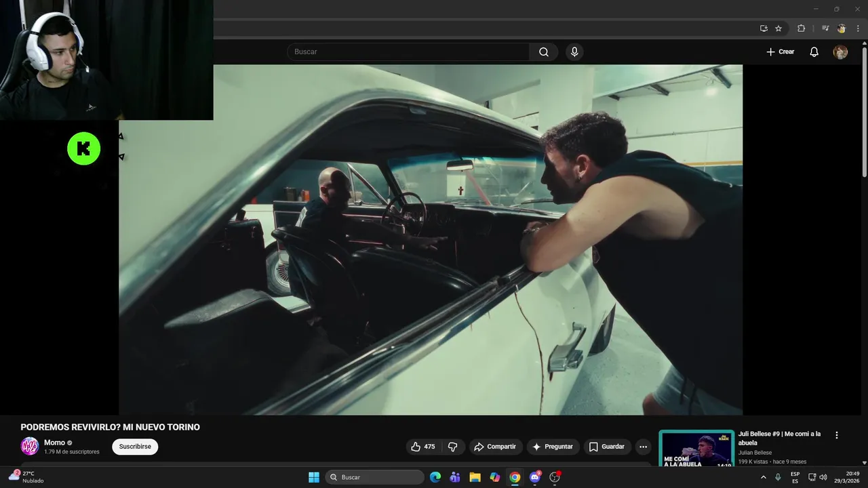Show hidden system tray icons

[x=764, y=477]
